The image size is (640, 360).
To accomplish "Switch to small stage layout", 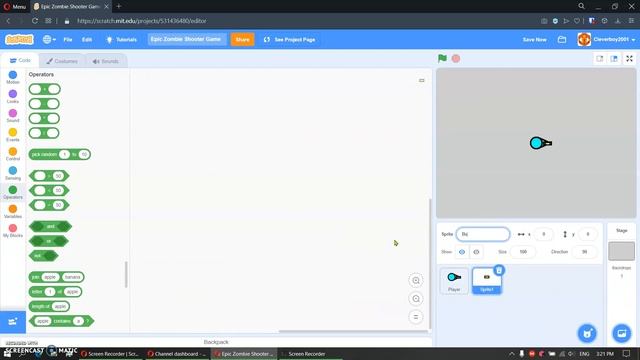I will [600, 59].
